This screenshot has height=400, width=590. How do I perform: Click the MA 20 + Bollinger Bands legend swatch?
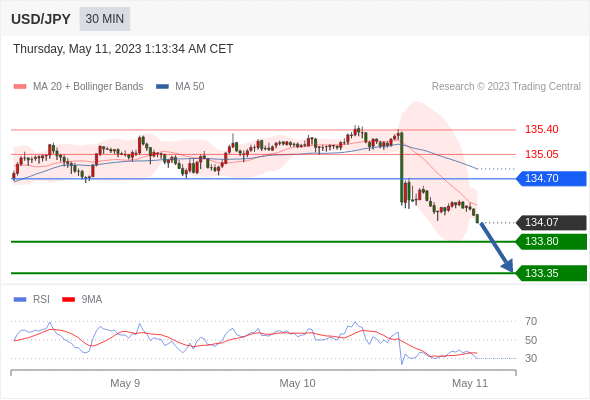(20, 87)
